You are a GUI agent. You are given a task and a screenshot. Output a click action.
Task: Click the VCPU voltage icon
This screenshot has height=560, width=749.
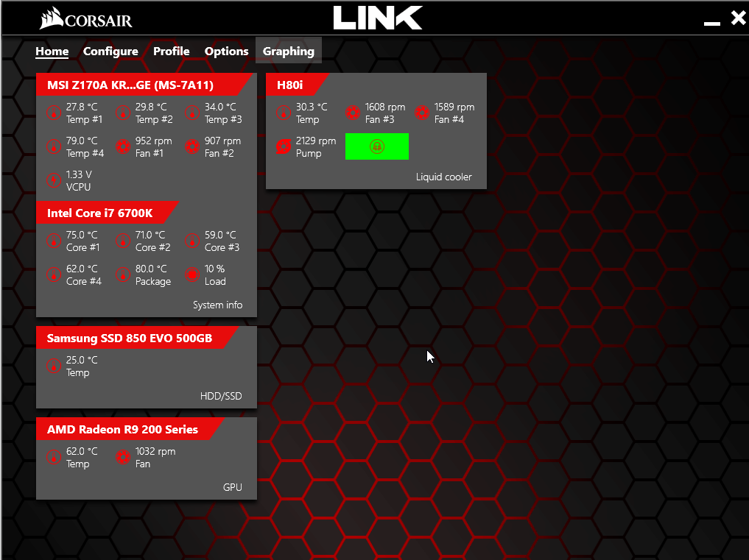click(x=54, y=180)
